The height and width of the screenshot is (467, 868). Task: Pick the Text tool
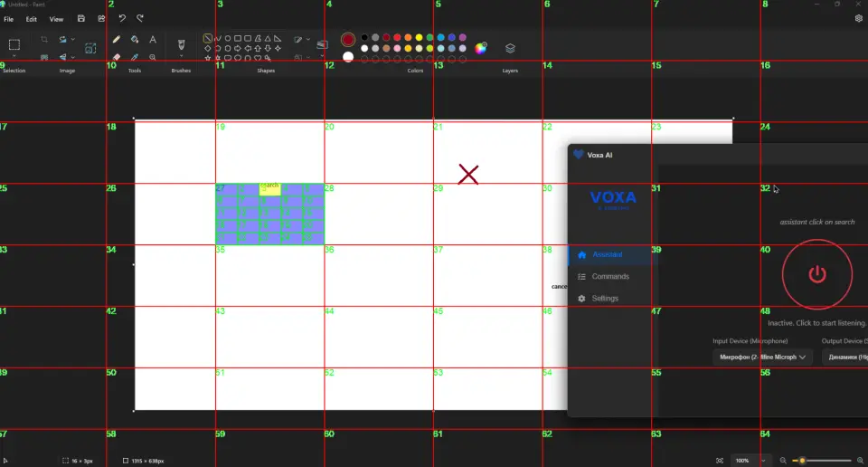click(x=153, y=40)
